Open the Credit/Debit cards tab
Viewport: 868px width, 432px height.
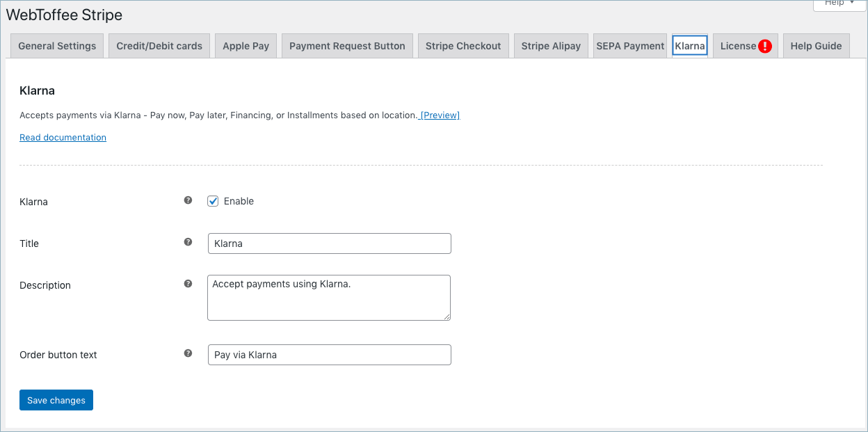[159, 45]
